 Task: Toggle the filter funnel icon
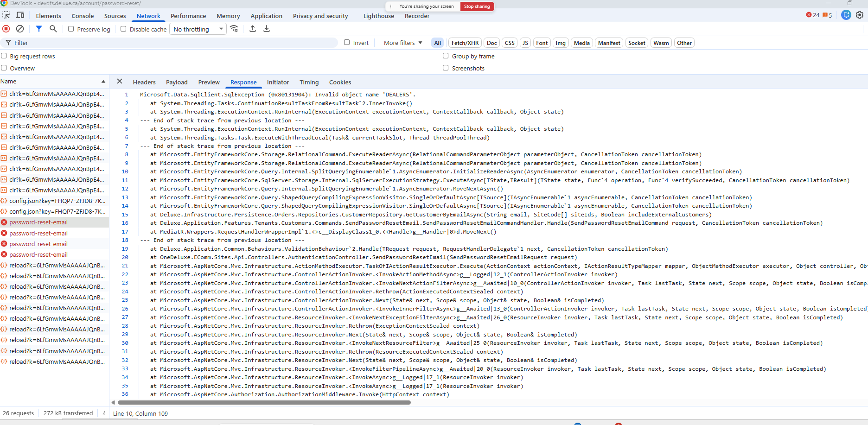point(39,29)
